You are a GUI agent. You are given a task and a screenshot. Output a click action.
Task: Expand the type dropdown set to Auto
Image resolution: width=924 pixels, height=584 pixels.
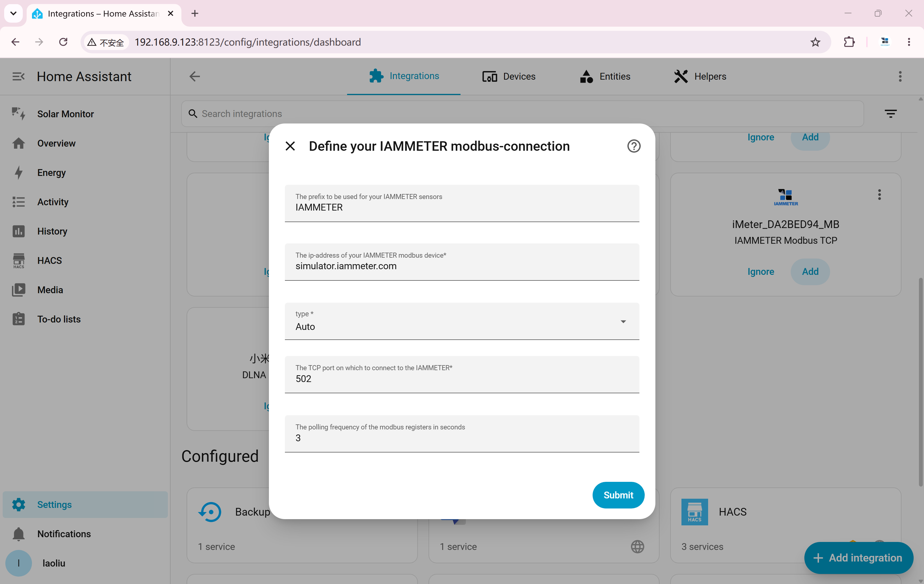[x=462, y=321]
